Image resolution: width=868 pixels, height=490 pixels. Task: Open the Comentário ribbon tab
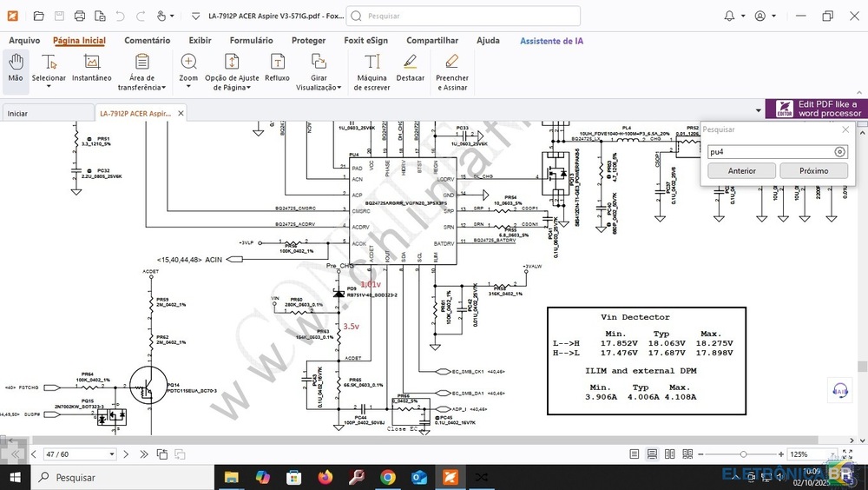[x=147, y=40]
